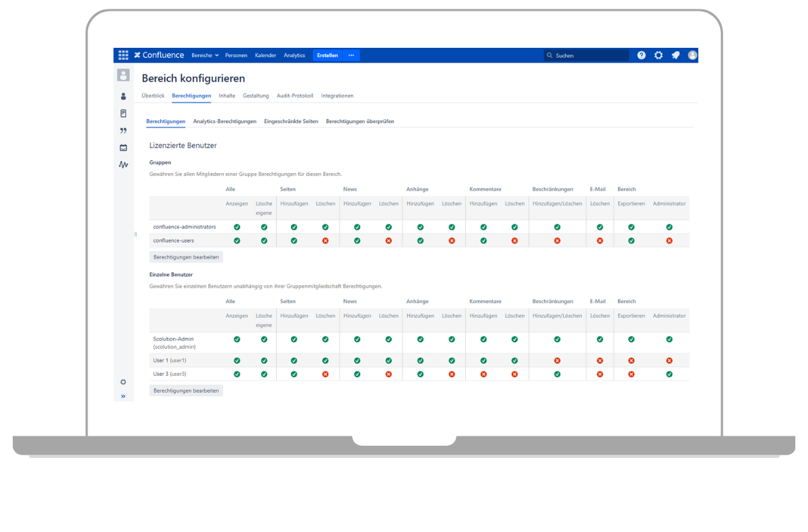Enable the Exportieren permission for User 1

click(631, 360)
